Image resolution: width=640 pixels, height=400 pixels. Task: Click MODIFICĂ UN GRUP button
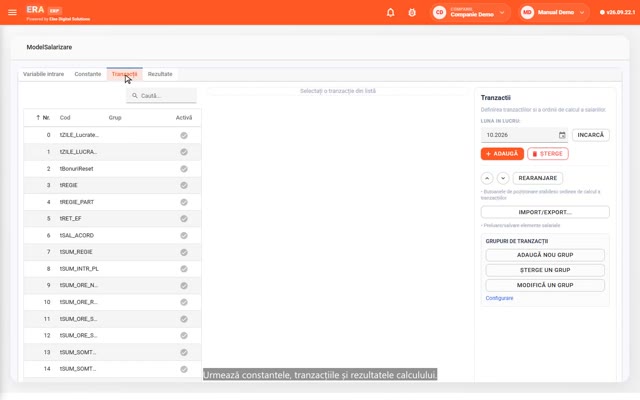[545, 285]
